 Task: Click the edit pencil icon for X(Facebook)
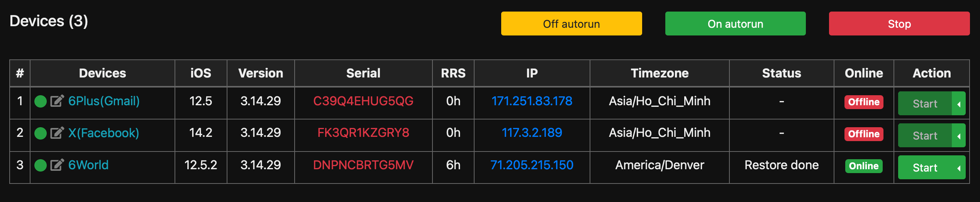(57, 133)
